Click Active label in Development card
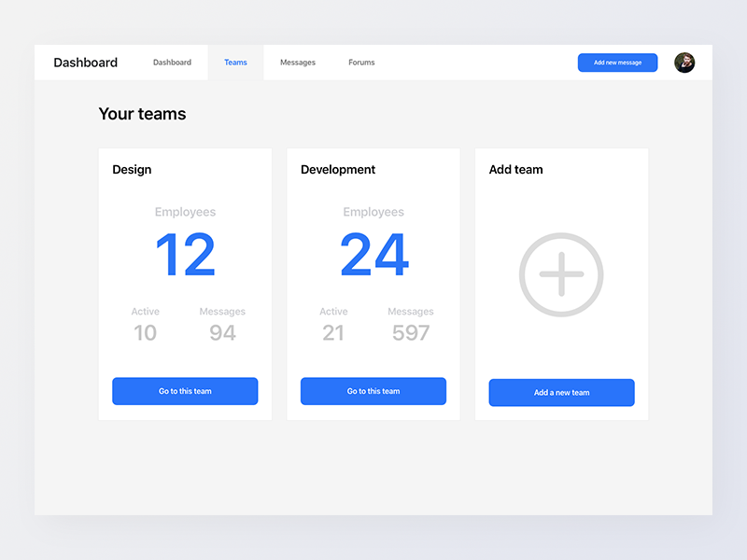Image resolution: width=747 pixels, height=560 pixels. [333, 312]
